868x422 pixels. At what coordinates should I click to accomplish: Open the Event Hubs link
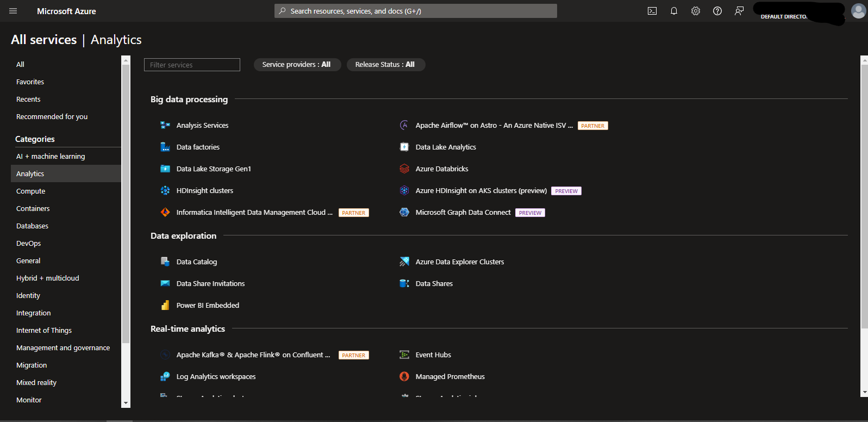[433, 355]
